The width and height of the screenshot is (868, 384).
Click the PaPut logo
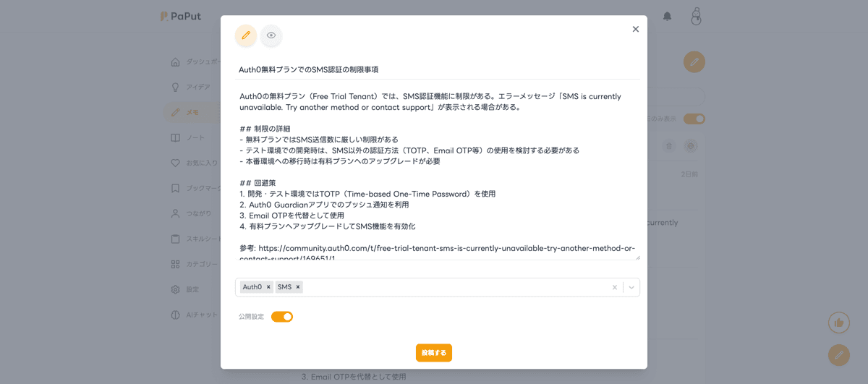coord(182,16)
